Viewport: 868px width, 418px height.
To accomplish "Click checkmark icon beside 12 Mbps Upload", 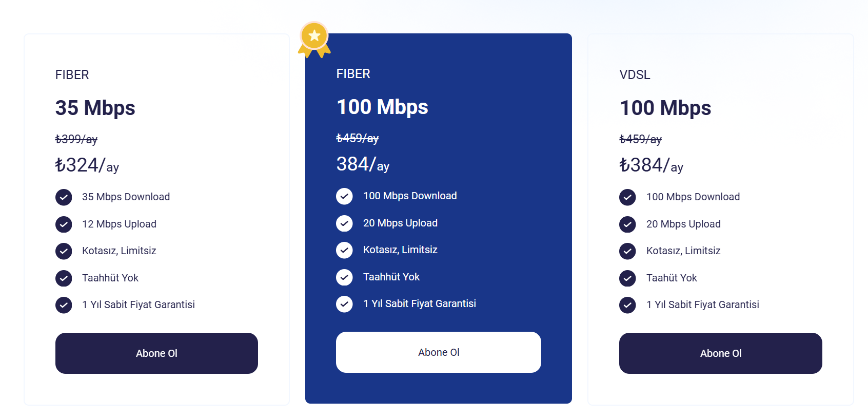I will tap(64, 224).
